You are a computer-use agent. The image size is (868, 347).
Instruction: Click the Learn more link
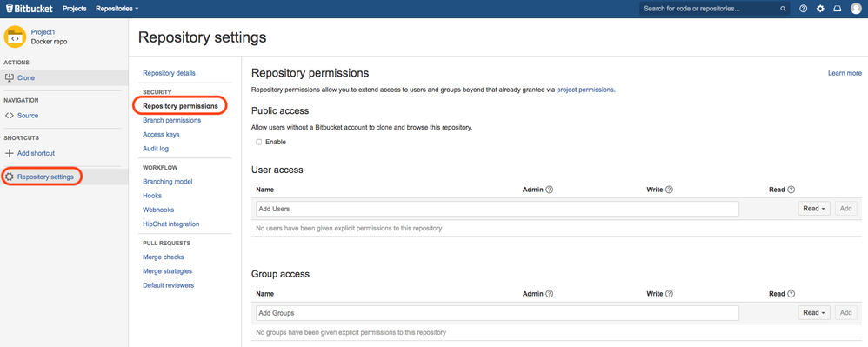(845, 73)
